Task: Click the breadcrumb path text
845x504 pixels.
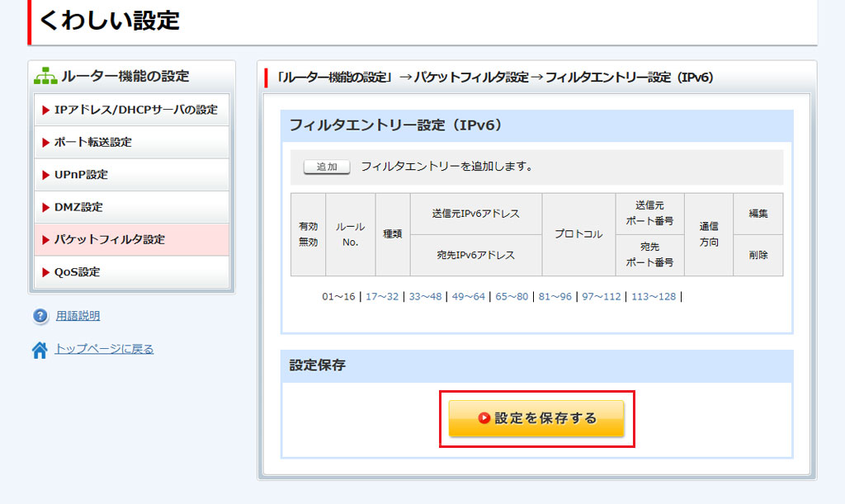Action: click(x=495, y=78)
